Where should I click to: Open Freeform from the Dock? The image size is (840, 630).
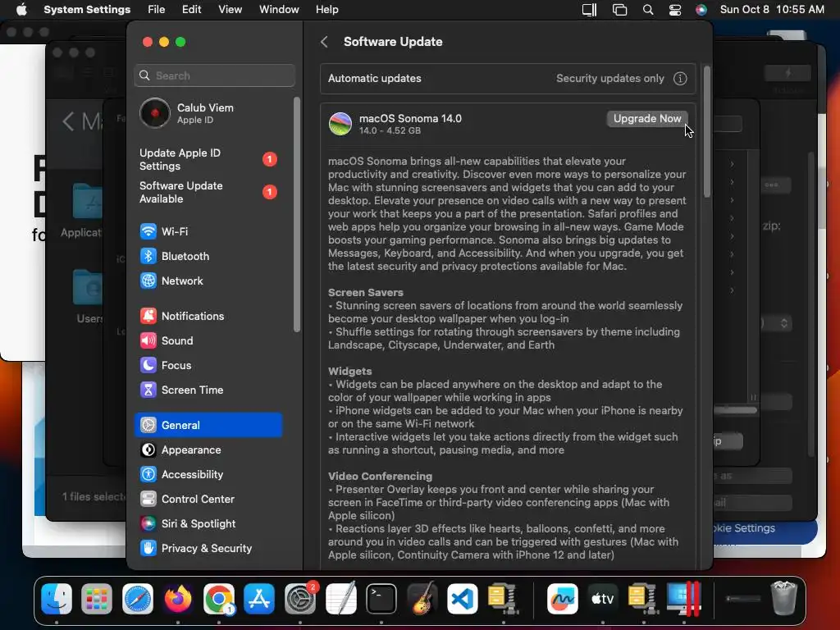point(563,598)
